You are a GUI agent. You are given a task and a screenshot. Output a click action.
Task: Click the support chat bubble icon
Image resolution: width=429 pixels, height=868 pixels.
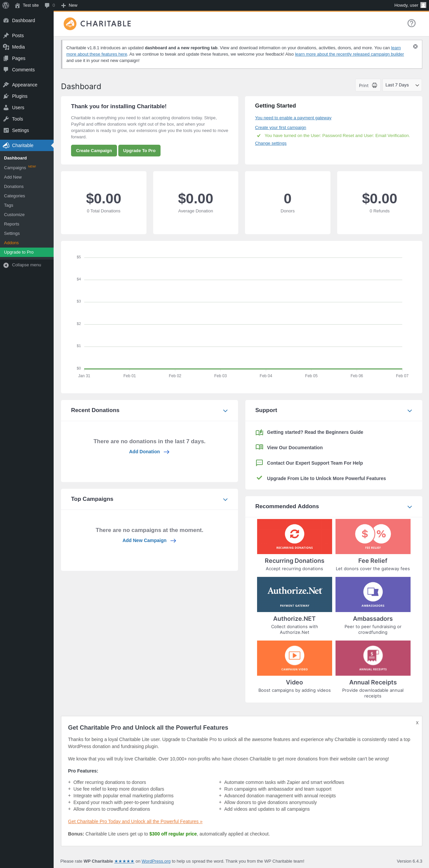click(259, 463)
